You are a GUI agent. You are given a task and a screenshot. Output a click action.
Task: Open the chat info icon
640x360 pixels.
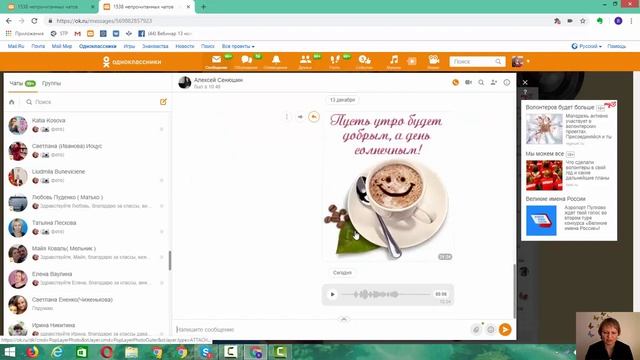(x=507, y=82)
